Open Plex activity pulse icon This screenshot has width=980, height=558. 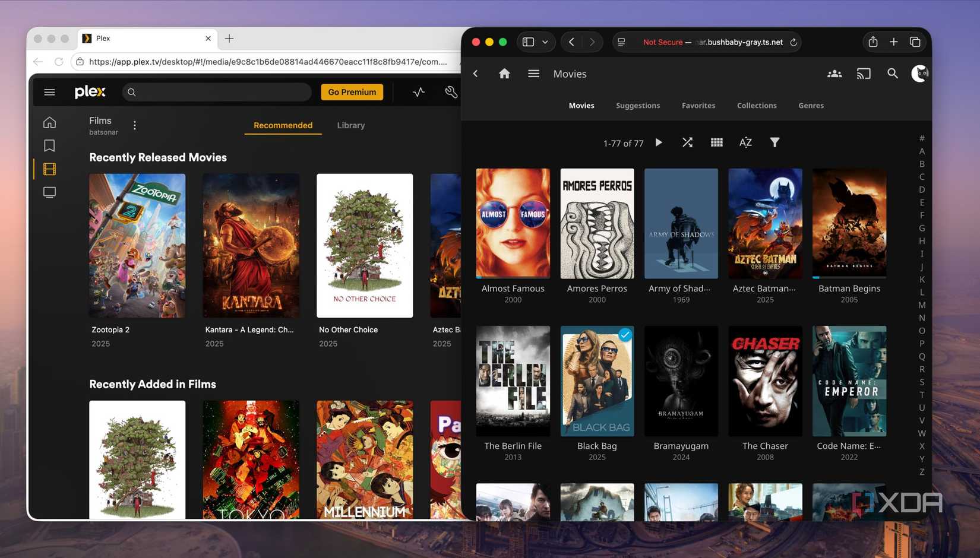[x=419, y=92]
